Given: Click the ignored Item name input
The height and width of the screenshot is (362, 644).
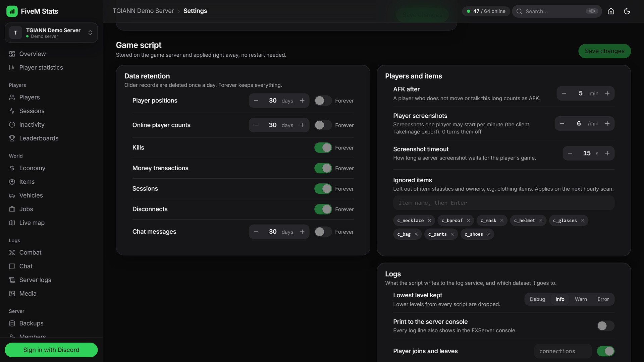Looking at the screenshot, I should pyautogui.click(x=503, y=203).
